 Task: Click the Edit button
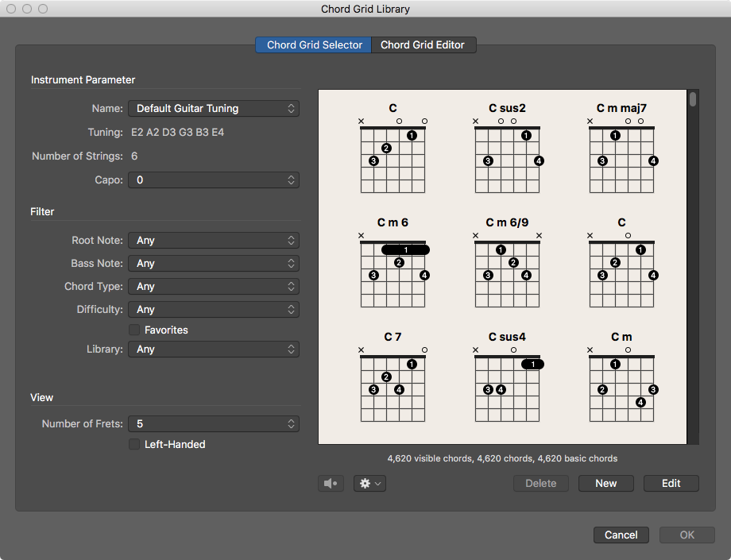click(671, 483)
